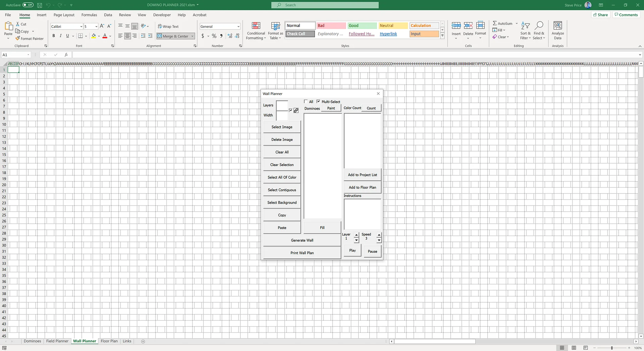Click the Increase Decimal icon
Viewport: 644px width, 351px height.
[x=230, y=36]
